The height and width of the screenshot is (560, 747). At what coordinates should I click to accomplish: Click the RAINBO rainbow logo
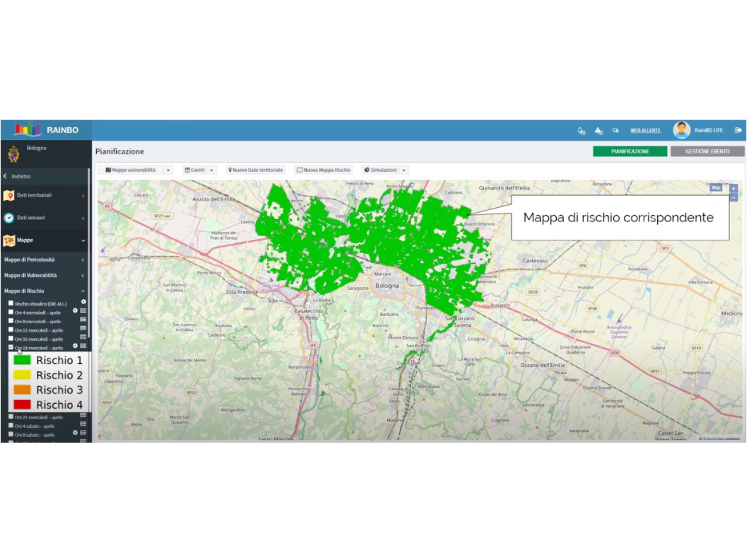pyautogui.click(x=28, y=129)
